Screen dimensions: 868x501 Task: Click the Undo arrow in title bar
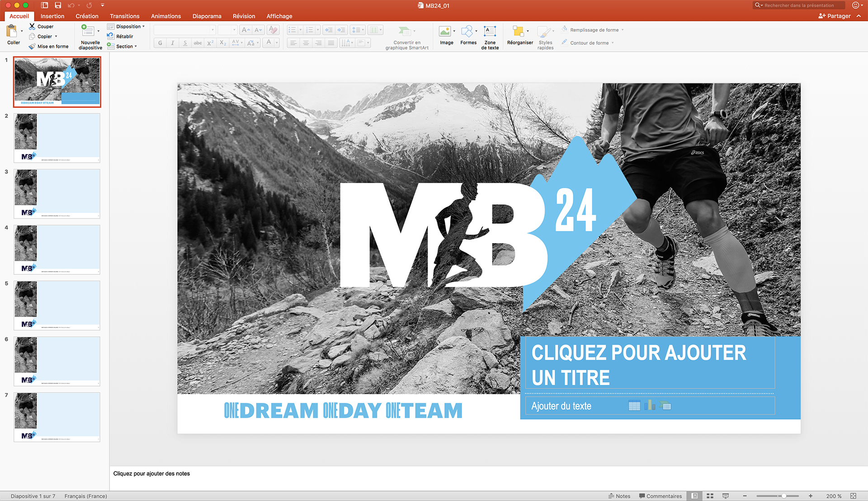71,5
